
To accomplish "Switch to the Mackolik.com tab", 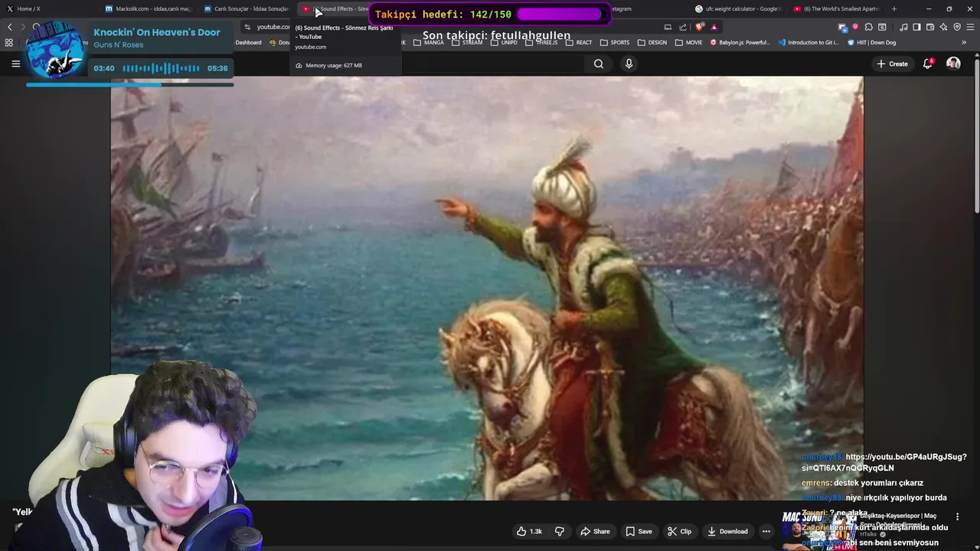I will [147, 8].
